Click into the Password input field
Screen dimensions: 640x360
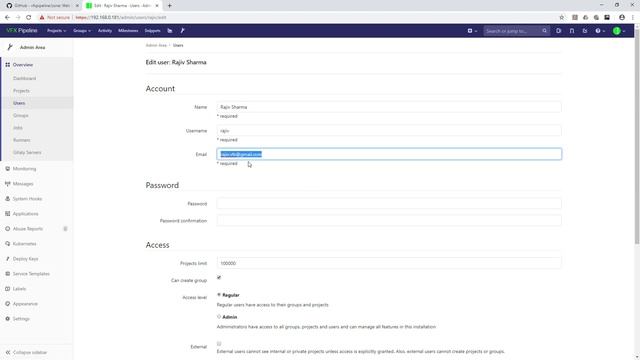tap(389, 203)
